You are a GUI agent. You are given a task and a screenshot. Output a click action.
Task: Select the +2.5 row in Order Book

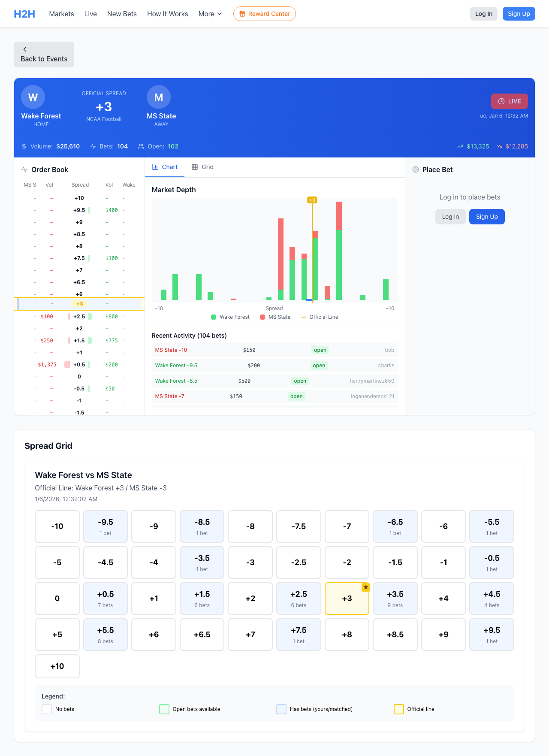79,317
